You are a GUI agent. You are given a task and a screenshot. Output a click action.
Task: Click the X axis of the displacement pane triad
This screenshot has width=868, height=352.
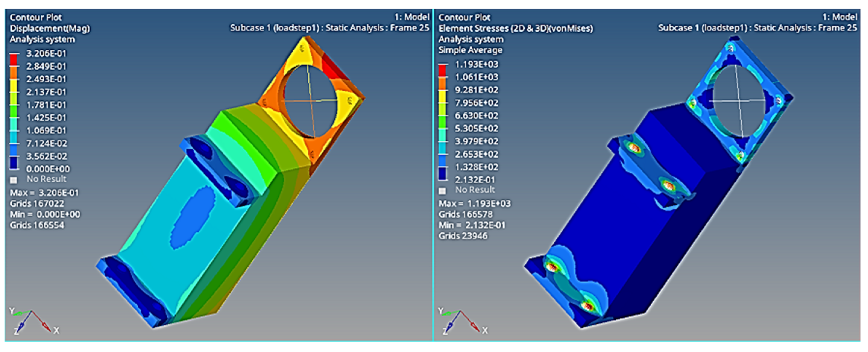pyautogui.click(x=42, y=321)
